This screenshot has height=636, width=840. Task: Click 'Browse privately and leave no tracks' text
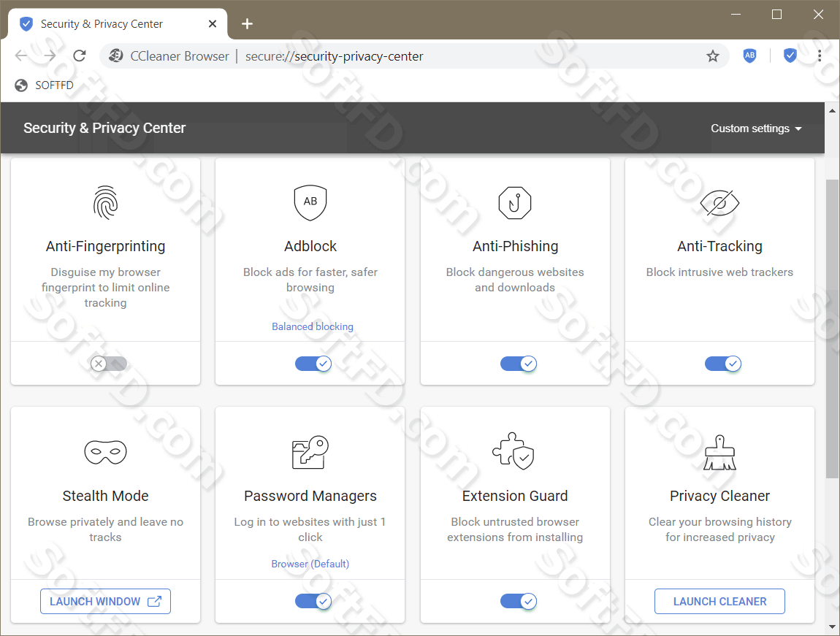pos(105,529)
